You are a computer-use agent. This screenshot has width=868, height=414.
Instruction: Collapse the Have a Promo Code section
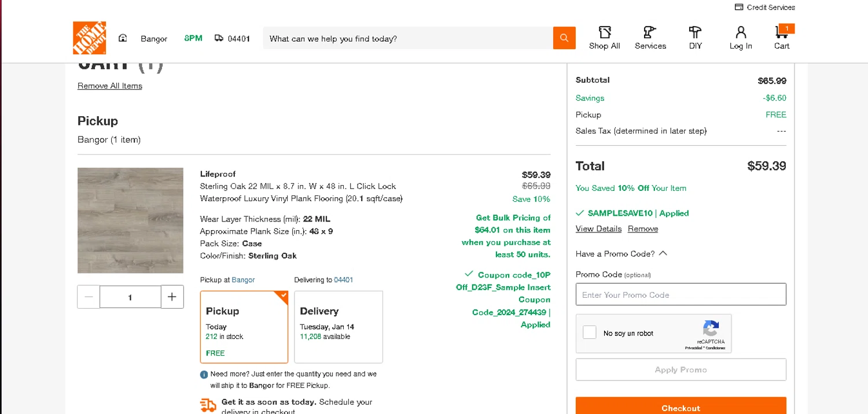[x=621, y=254]
